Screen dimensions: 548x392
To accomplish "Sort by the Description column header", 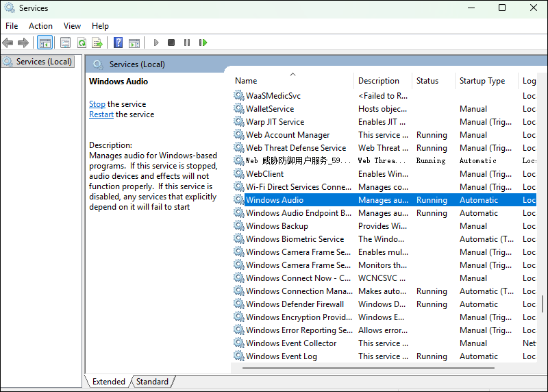I will [383, 81].
